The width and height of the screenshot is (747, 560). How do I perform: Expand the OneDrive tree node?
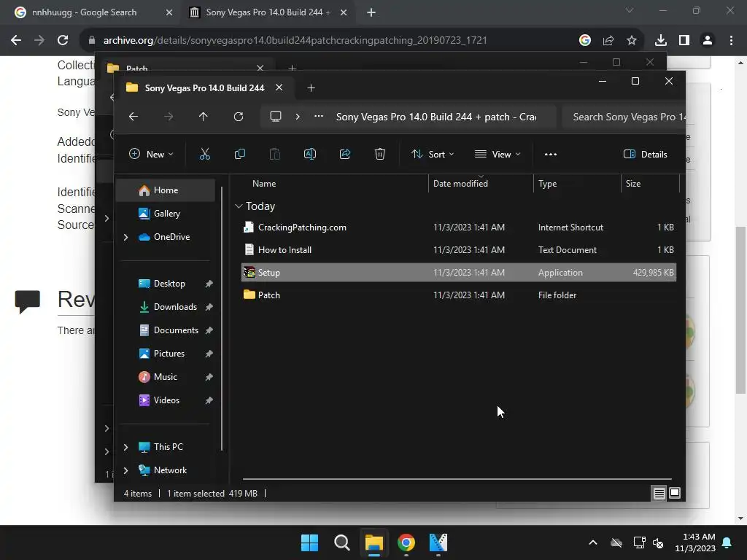click(125, 237)
